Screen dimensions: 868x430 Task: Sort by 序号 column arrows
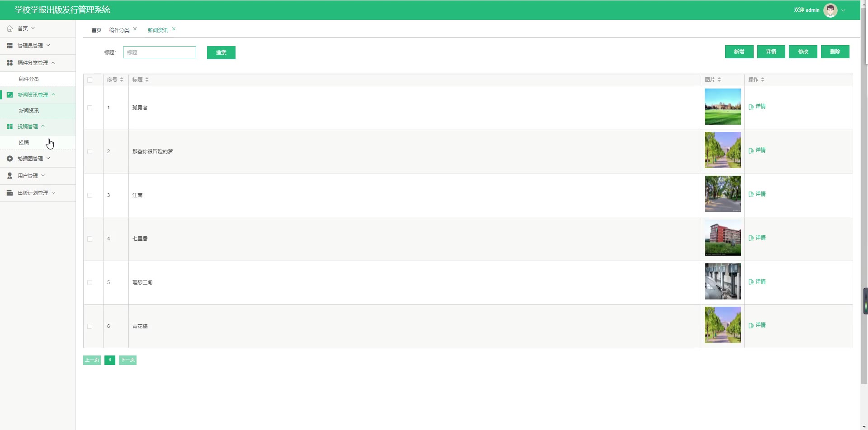click(x=122, y=79)
